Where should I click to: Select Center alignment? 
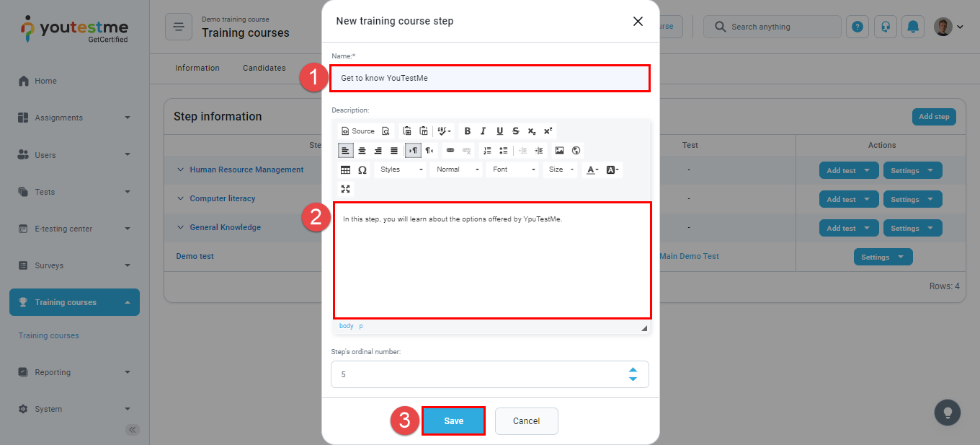[362, 151]
